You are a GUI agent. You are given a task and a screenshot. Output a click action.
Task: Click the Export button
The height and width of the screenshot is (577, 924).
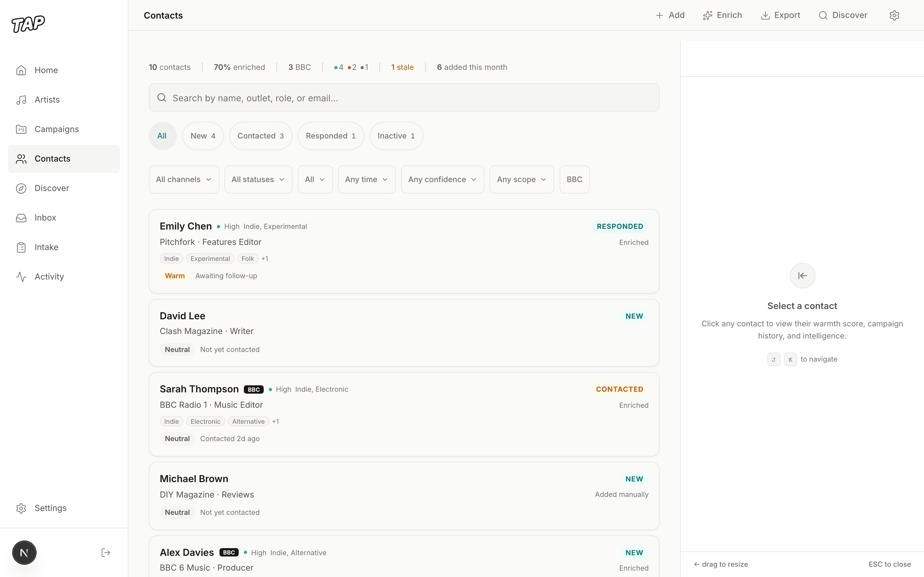pyautogui.click(x=781, y=15)
